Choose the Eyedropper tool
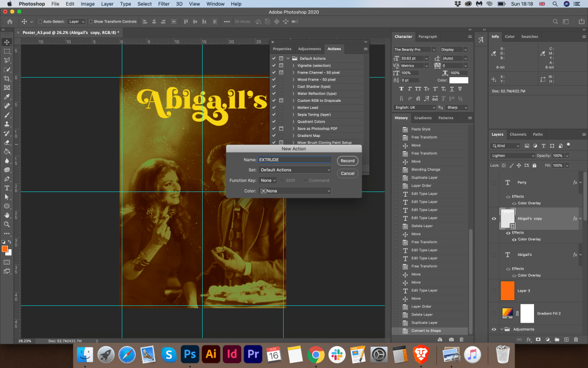 pos(7,97)
